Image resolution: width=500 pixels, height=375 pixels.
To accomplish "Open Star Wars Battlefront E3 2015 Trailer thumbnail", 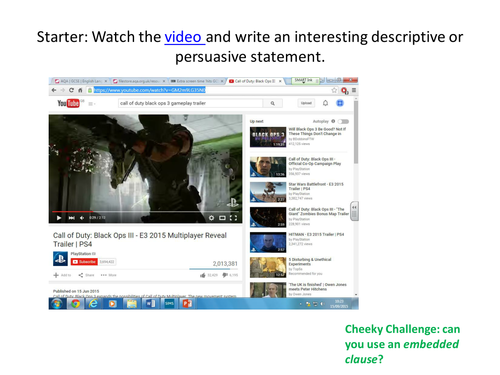I will pos(268,192).
